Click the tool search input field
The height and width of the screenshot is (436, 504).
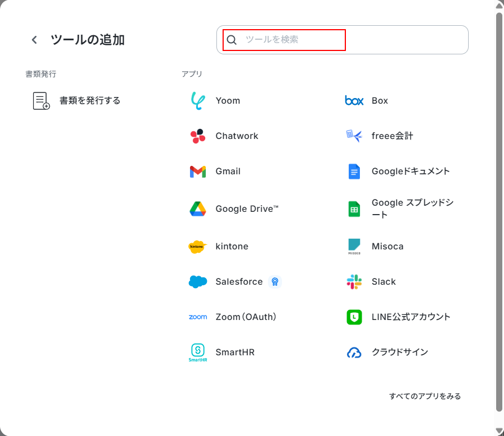click(343, 40)
